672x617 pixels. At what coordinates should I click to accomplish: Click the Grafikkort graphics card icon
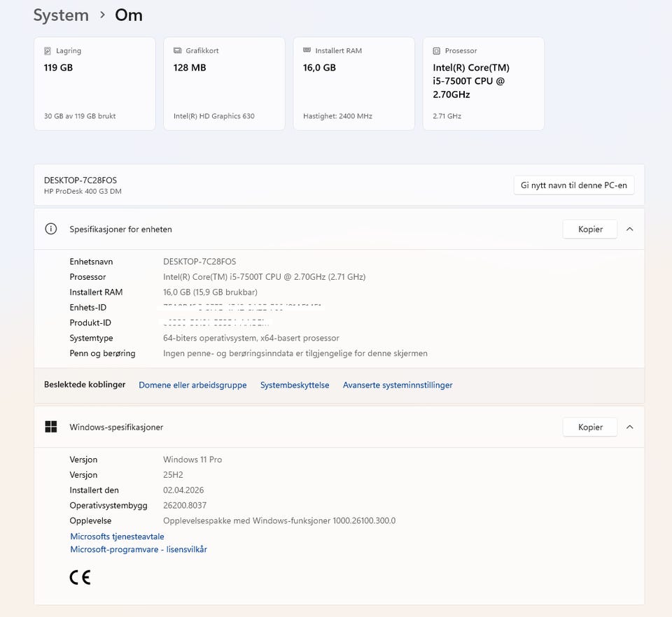click(177, 51)
